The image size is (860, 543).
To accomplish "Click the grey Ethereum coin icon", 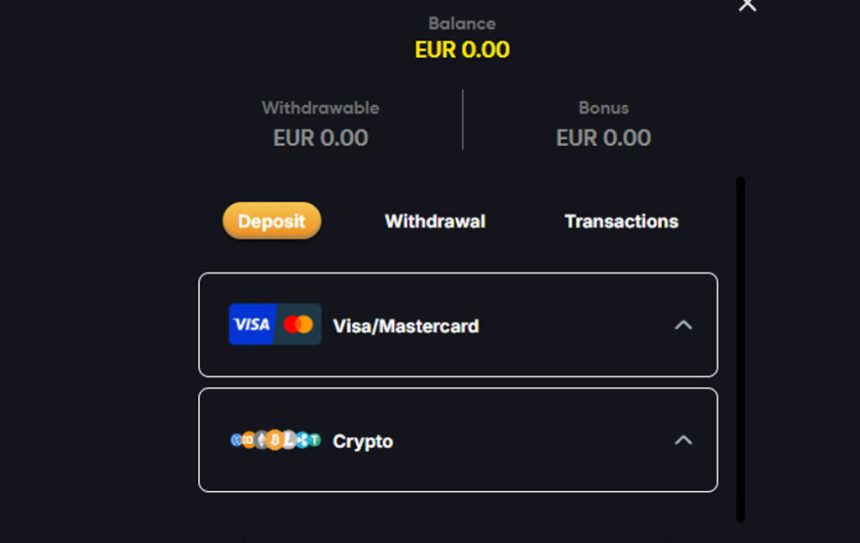I will [262, 440].
